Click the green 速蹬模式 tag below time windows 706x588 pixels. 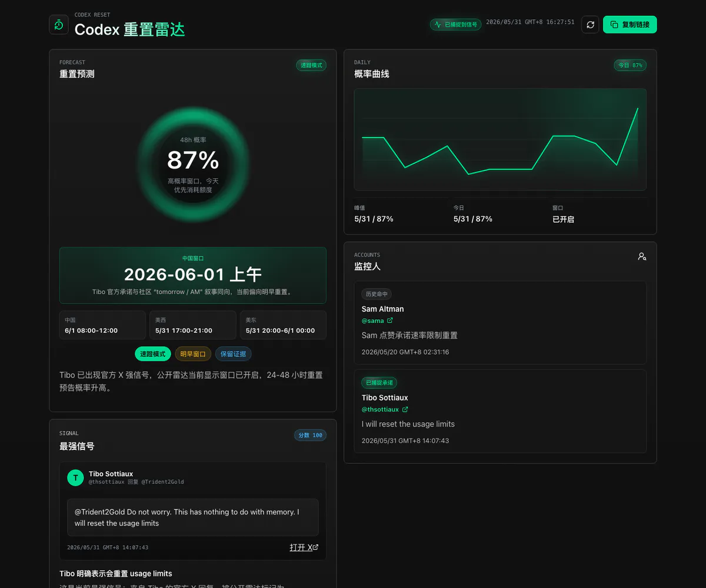click(x=153, y=354)
